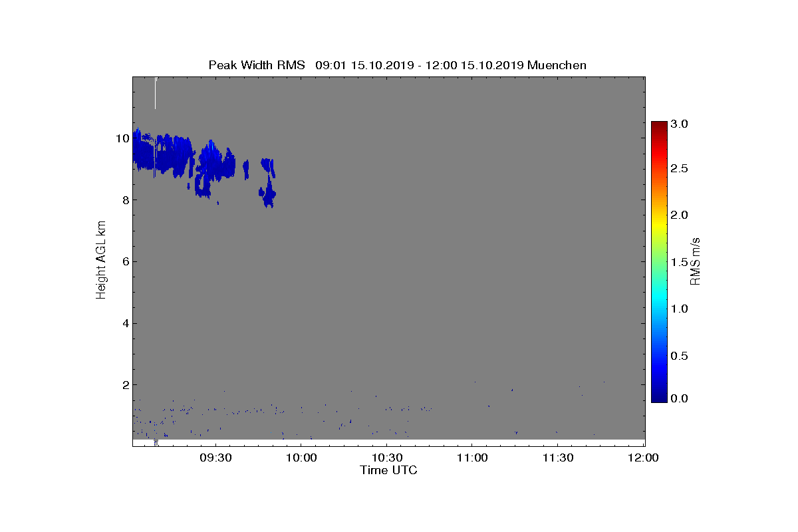Click the white vertical line at plot top
This screenshot has height=532, width=798.
[x=156, y=93]
